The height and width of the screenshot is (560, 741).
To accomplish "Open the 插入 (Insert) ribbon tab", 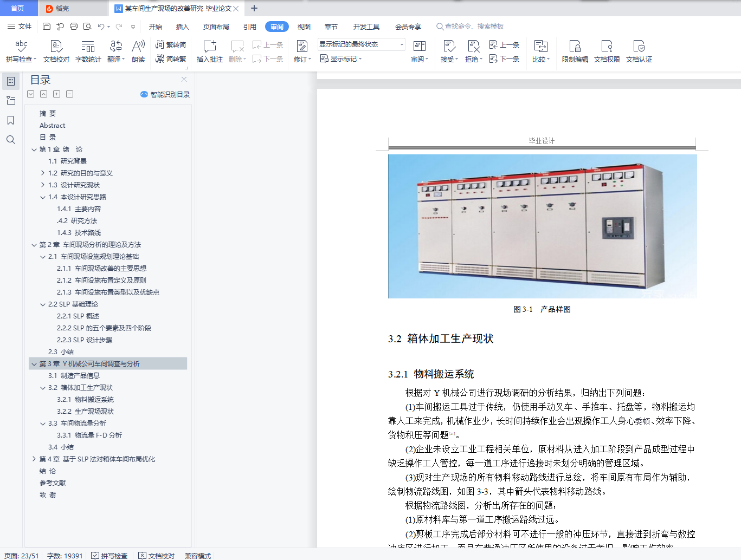I will coord(183,27).
